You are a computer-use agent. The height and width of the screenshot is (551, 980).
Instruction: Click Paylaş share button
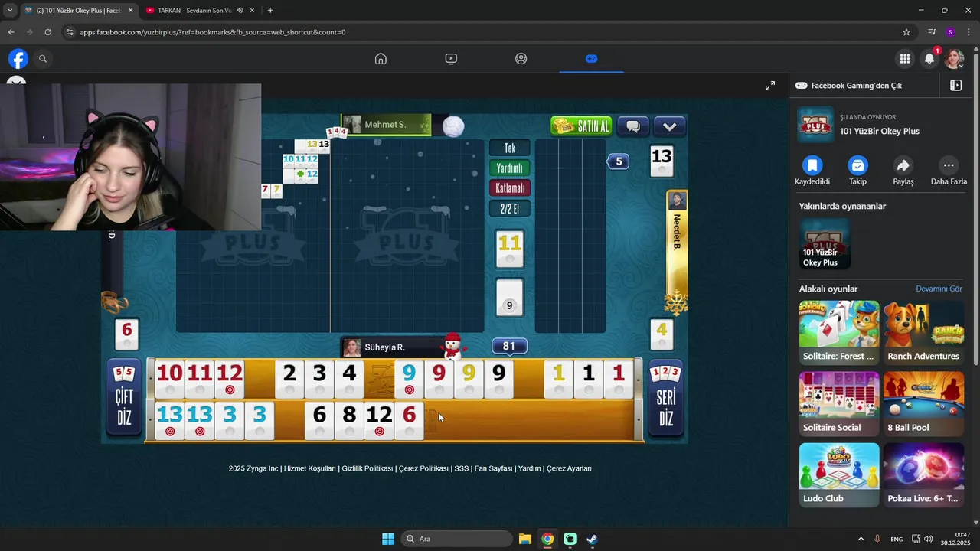pyautogui.click(x=903, y=171)
